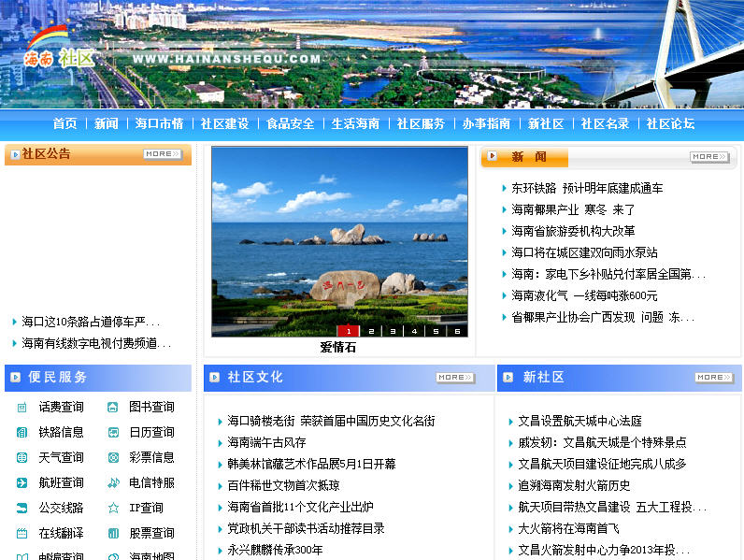Open the news link 海南省旅游委机构大改革
744x560 pixels.
click(x=573, y=231)
